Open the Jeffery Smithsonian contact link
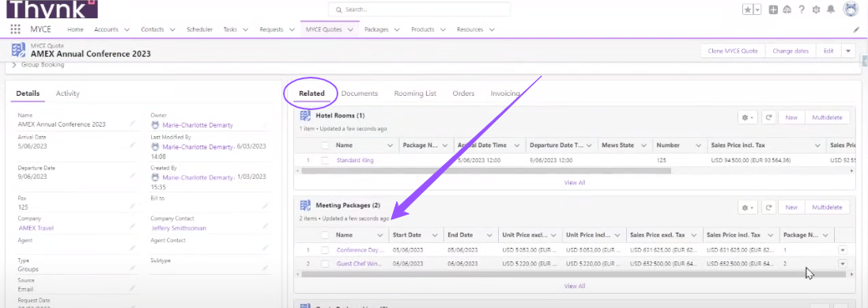 (179, 228)
